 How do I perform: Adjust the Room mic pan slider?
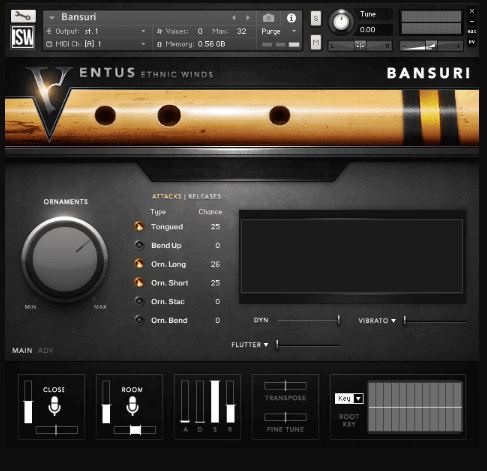pyautogui.click(x=135, y=430)
